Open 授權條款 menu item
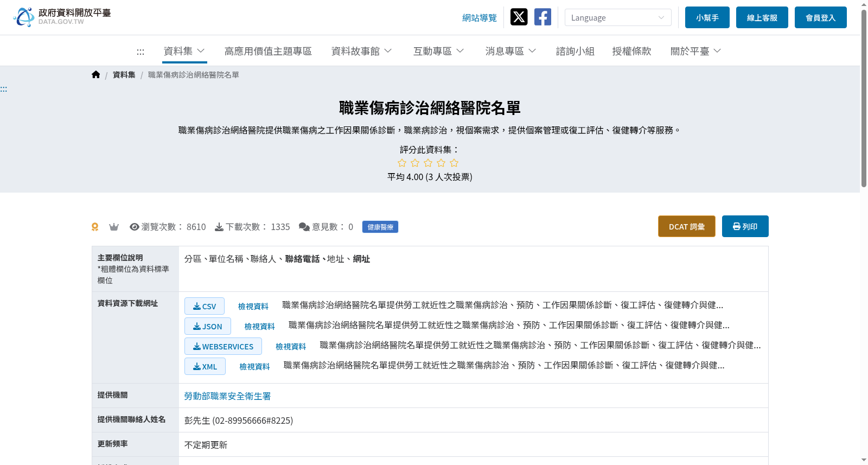This screenshot has height=465, width=868. (x=631, y=51)
